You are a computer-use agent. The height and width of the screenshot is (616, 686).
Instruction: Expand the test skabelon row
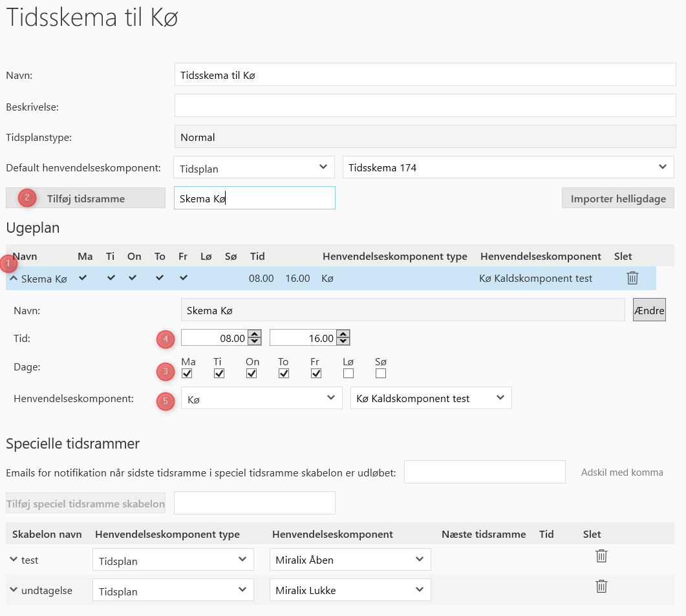pos(14,560)
